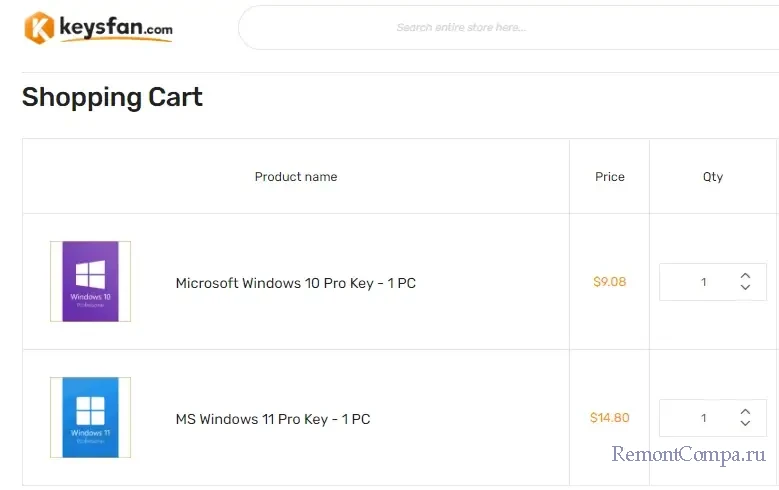Click the $9.08 price
Image resolution: width=779 pixels, height=490 pixels.
coord(609,282)
